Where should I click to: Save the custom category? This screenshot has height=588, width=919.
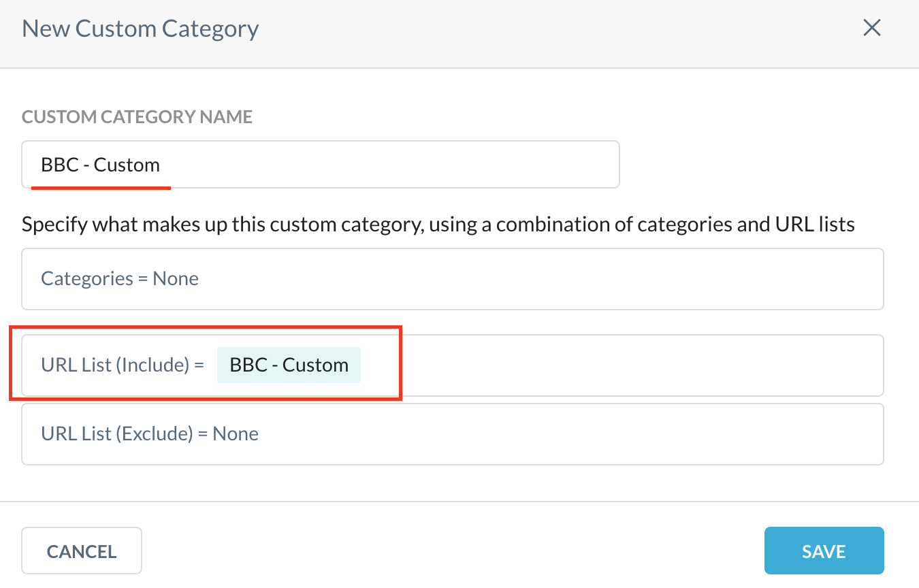click(x=824, y=551)
